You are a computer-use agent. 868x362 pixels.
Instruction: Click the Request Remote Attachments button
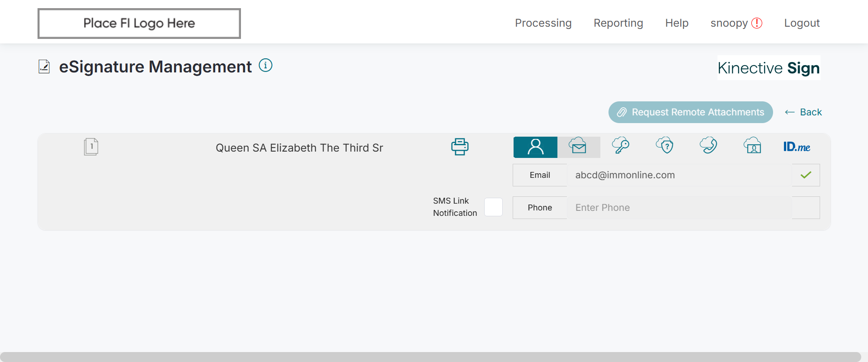[x=690, y=112]
